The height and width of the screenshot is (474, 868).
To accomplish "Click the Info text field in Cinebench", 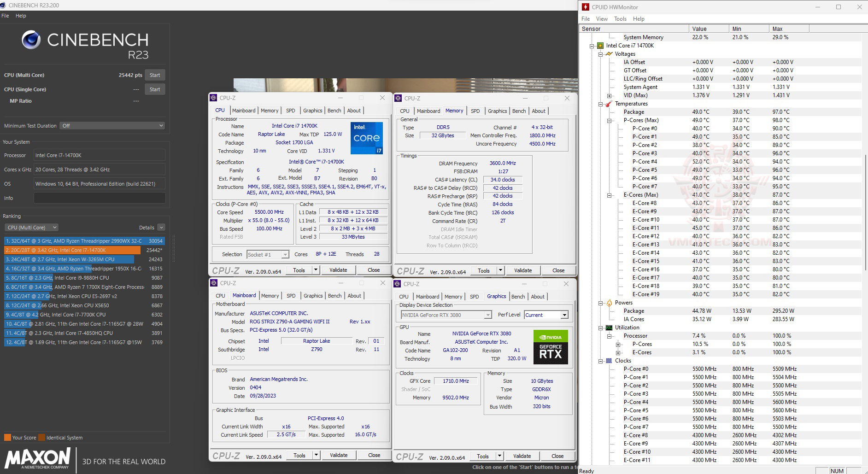I will point(100,198).
